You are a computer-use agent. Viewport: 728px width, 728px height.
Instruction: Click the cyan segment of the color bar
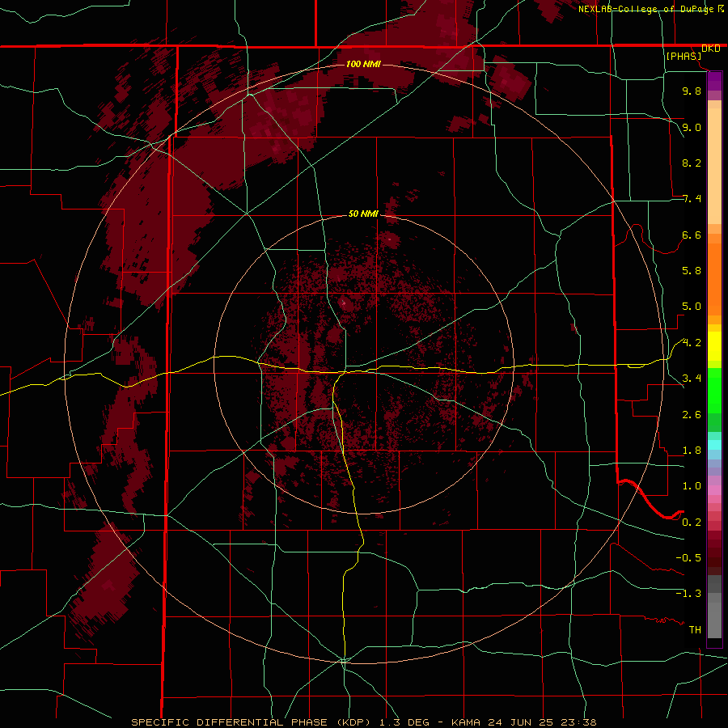click(x=714, y=445)
